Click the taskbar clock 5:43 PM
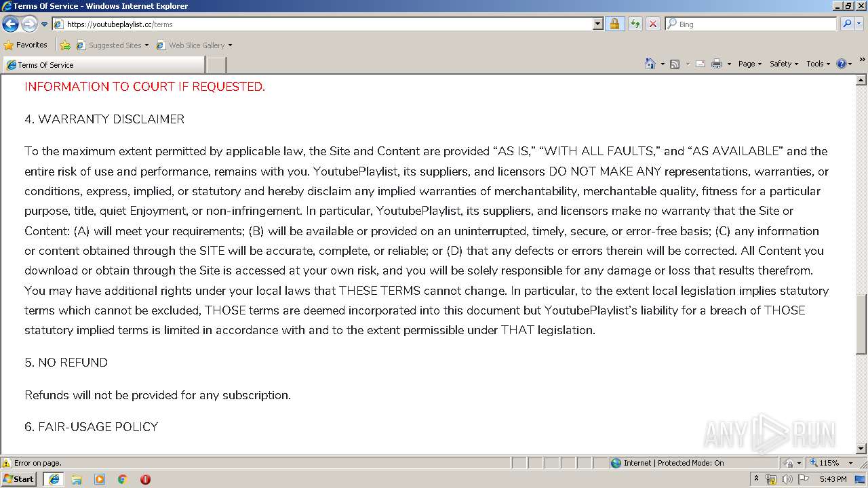Image resolution: width=868 pixels, height=488 pixels. pyautogui.click(x=833, y=479)
